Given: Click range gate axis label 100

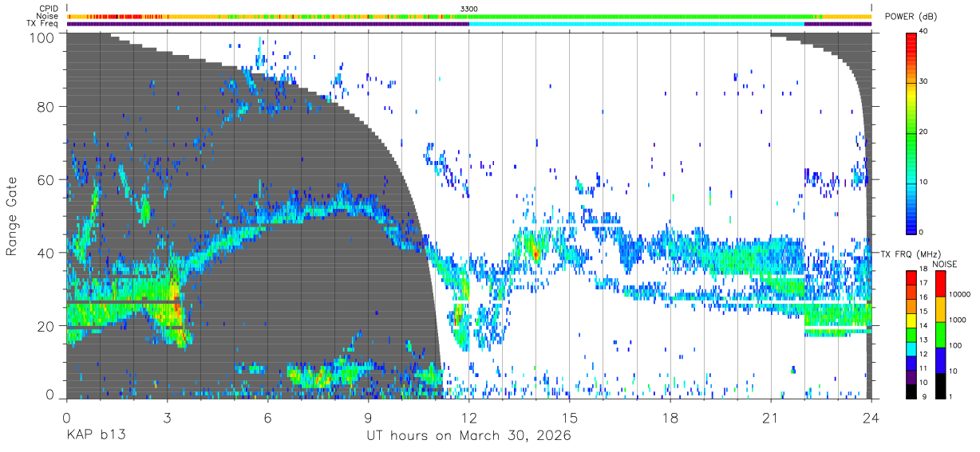Looking at the screenshot, I should pyautogui.click(x=41, y=37).
